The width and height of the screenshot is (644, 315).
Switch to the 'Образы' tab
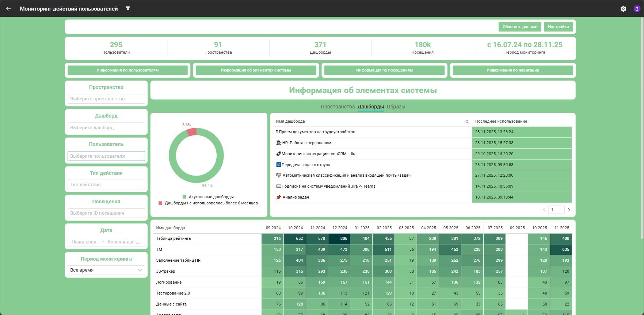(x=396, y=107)
